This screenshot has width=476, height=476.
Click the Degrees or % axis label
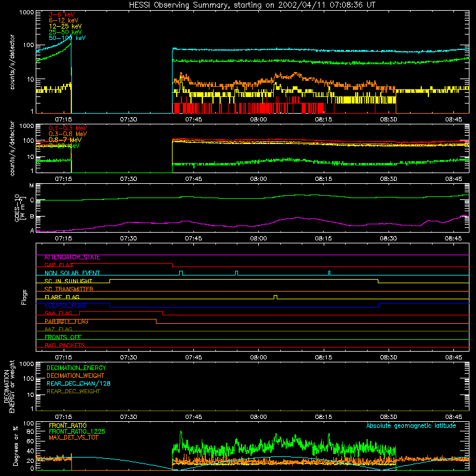(15, 446)
